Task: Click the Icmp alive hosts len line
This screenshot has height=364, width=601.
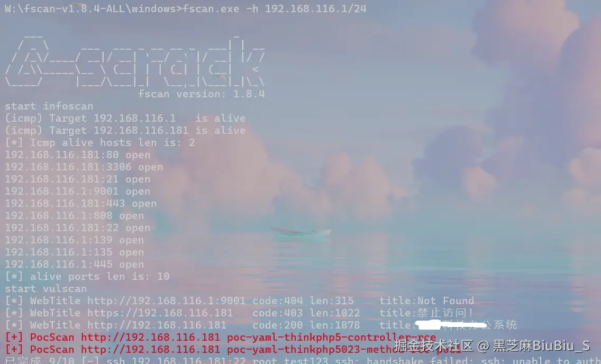Action: [99, 143]
